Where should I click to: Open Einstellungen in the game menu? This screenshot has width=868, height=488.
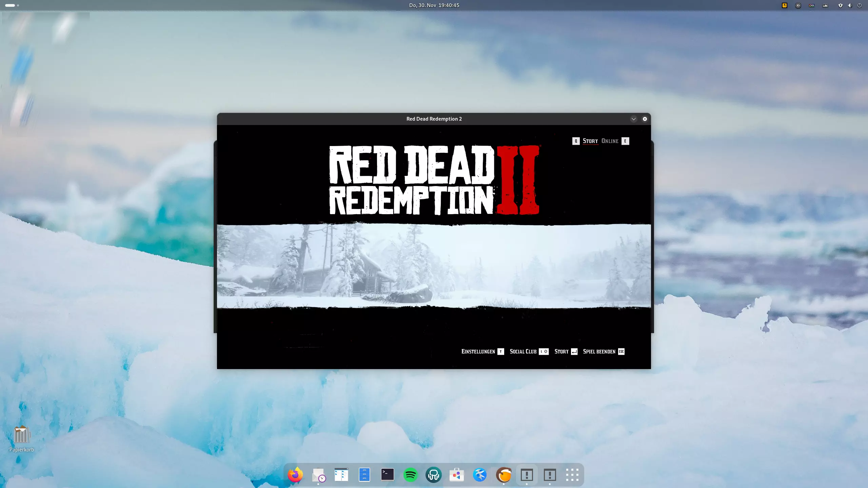478,351
